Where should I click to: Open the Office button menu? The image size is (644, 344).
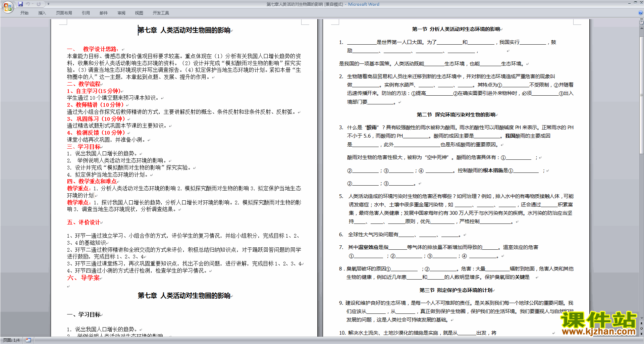7,7
